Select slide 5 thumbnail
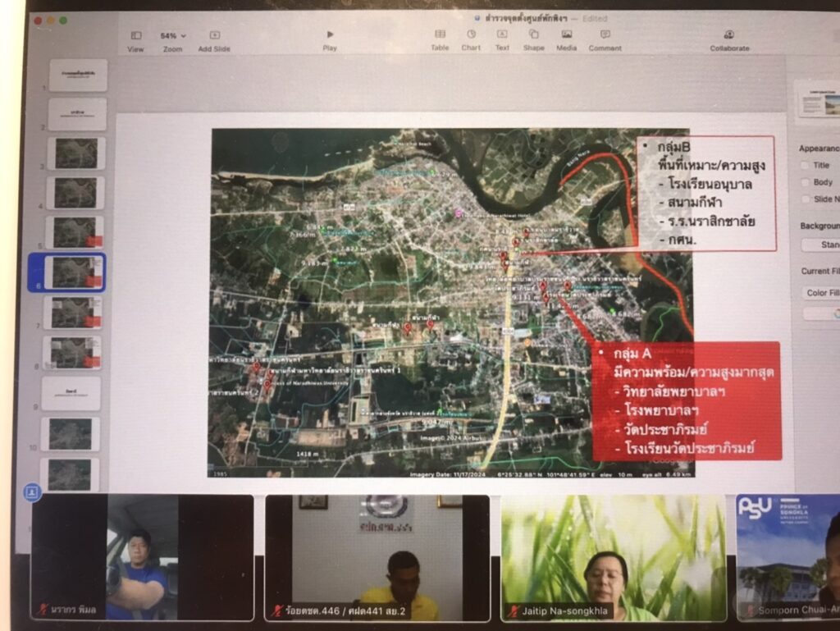The height and width of the screenshot is (631, 840). [x=75, y=232]
